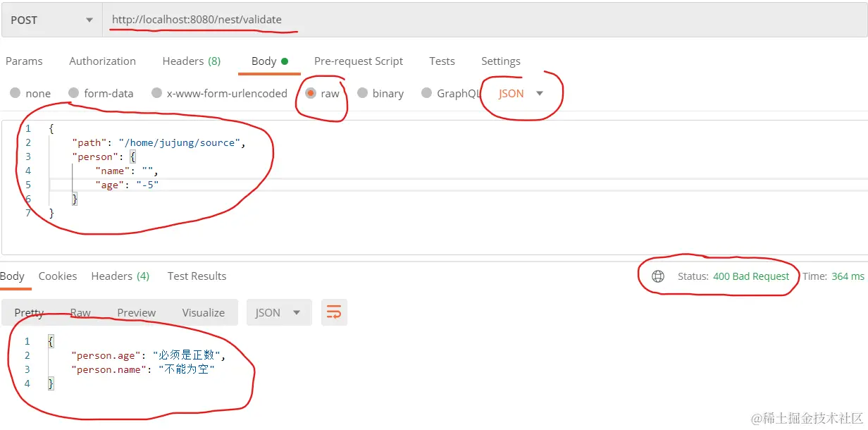The height and width of the screenshot is (430, 868).
Task: Open the response Body tab
Action: [13, 276]
